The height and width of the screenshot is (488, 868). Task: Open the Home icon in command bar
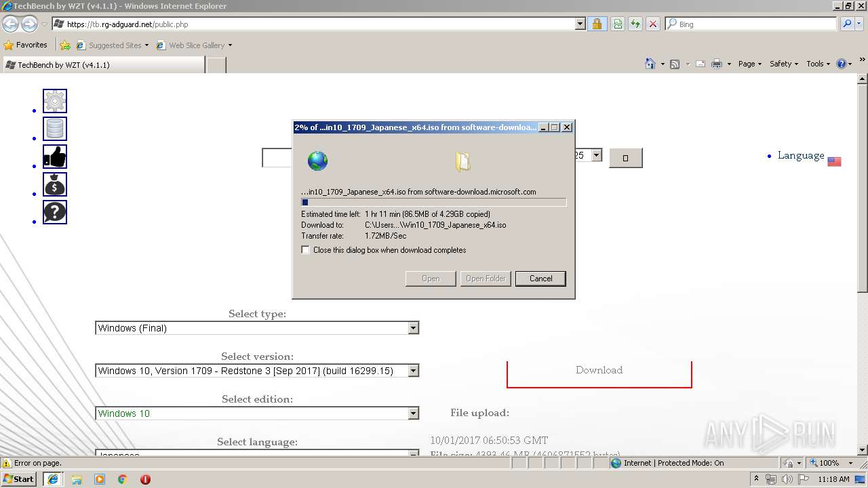pos(650,64)
